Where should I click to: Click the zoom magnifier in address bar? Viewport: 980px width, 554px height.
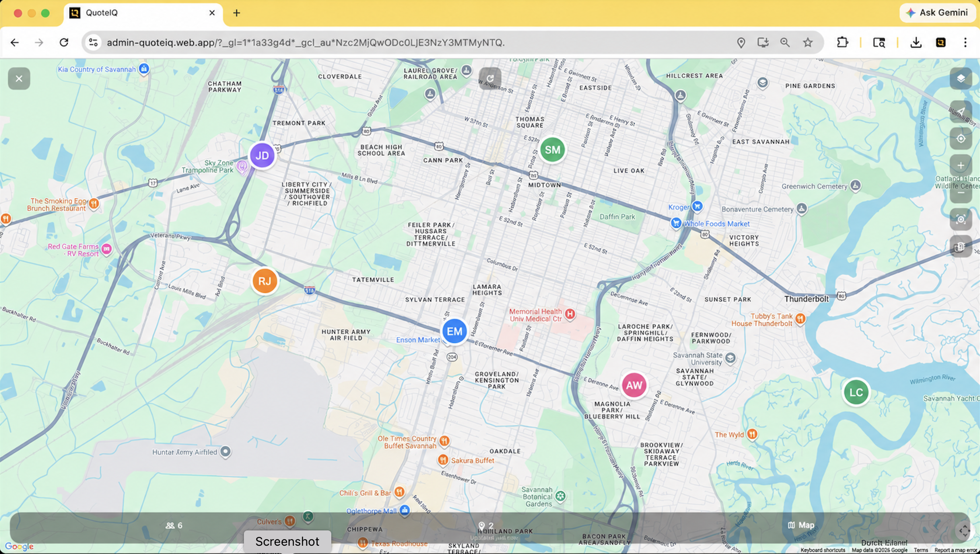click(x=785, y=42)
